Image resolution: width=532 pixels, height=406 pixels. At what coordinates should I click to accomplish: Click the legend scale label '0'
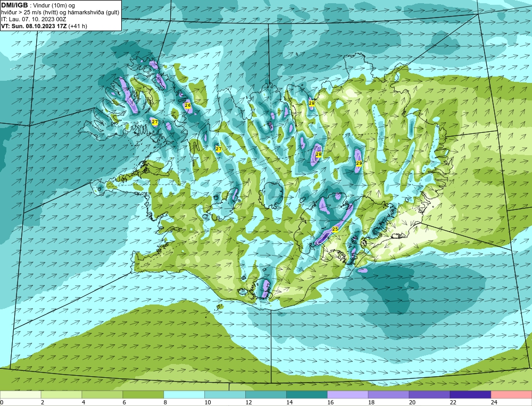2,402
